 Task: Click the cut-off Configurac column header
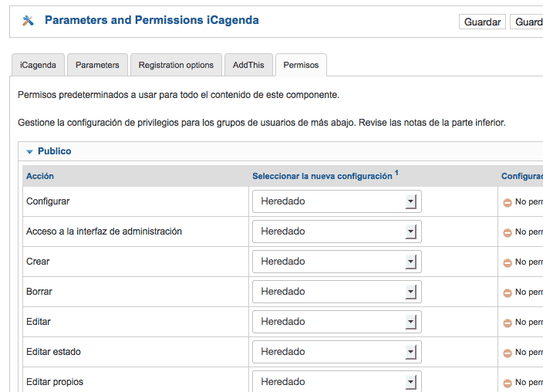[522, 176]
